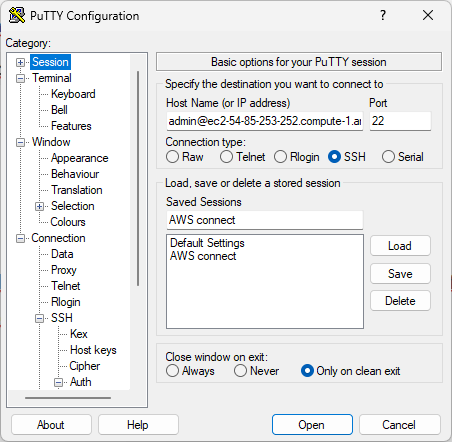This screenshot has height=442, width=452.
Task: Open the Translation settings
Action: point(77,190)
